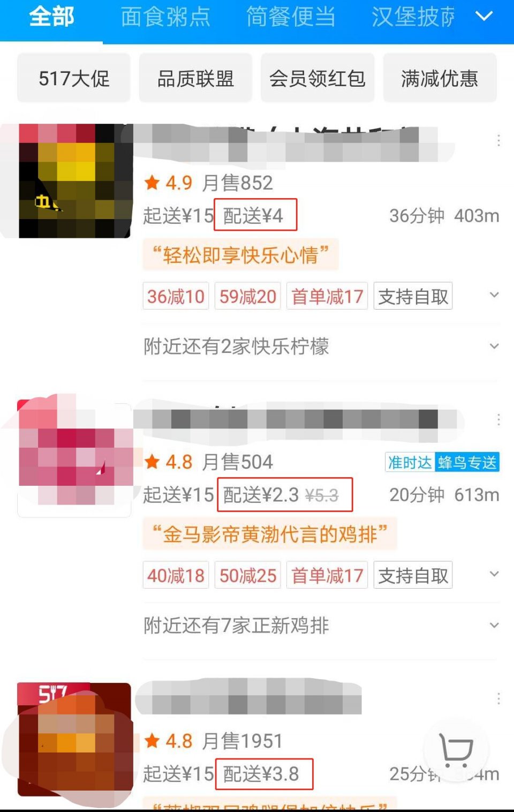Expand discounts row beside 36减10 tags

(x=494, y=295)
